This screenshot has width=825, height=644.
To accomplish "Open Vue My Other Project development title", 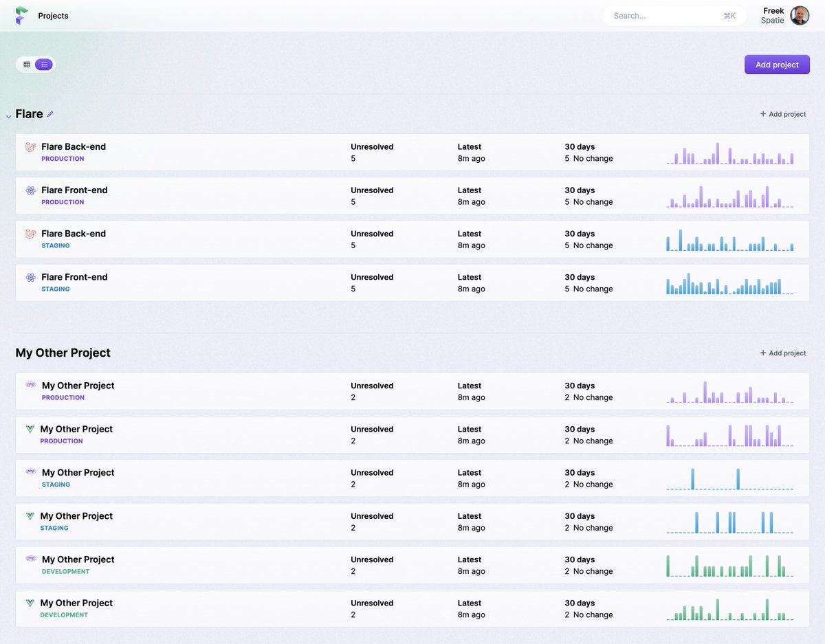I will (76, 603).
